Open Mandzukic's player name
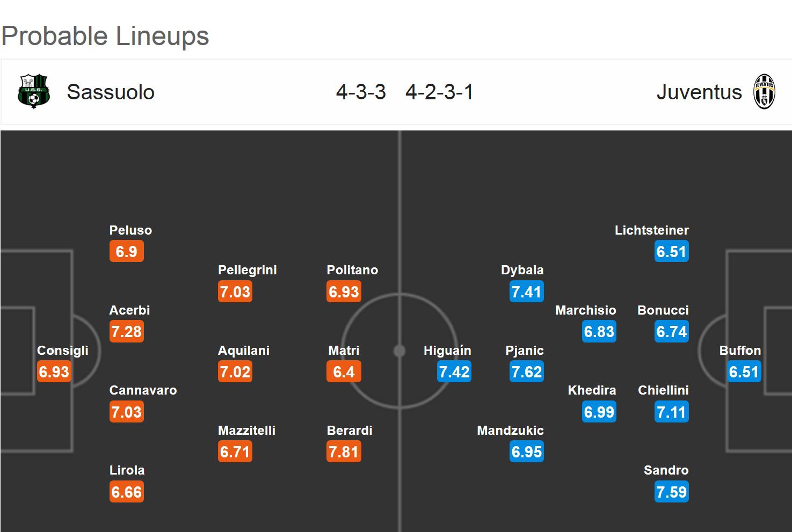This screenshot has height=532, width=792. point(510,431)
